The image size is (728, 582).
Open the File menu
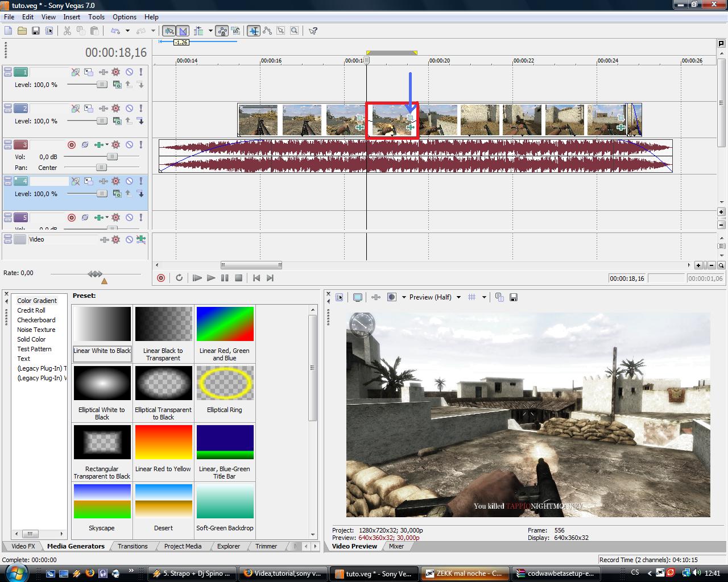[9, 17]
